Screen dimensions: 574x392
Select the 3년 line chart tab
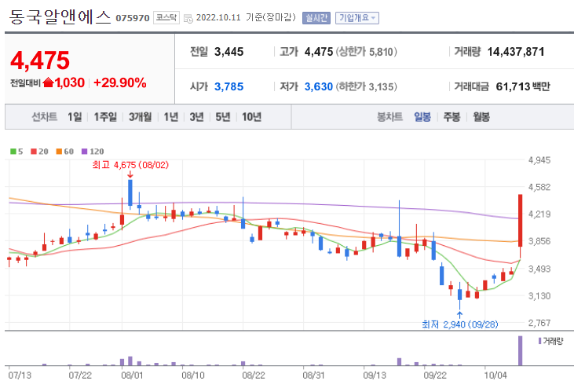click(196, 117)
